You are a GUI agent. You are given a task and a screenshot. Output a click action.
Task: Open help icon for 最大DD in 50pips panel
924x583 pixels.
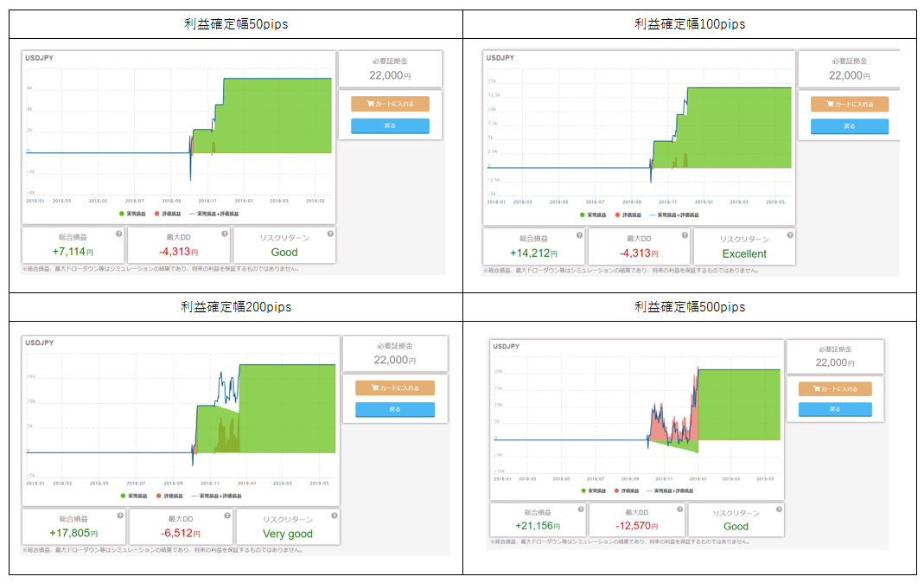pyautogui.click(x=224, y=233)
